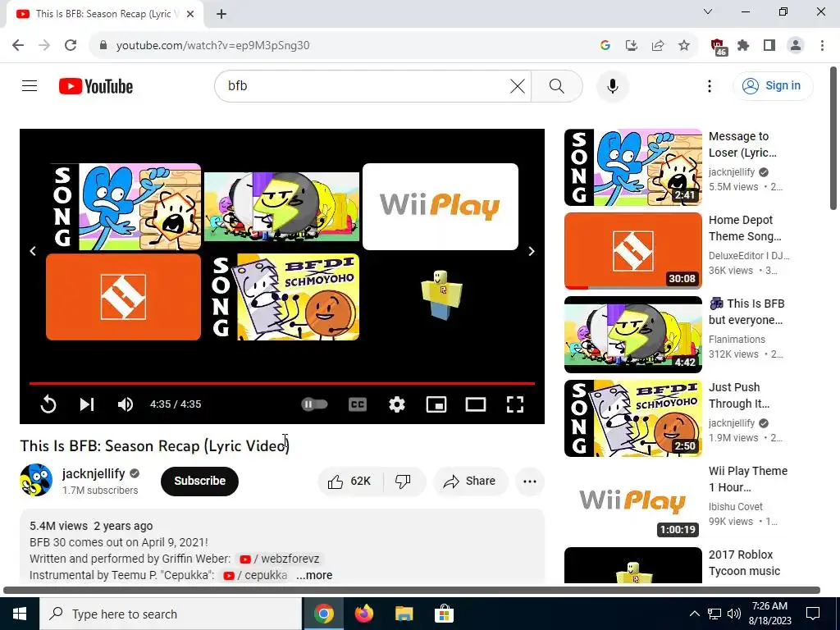Show next end-screen suggestions arrow

click(x=532, y=251)
